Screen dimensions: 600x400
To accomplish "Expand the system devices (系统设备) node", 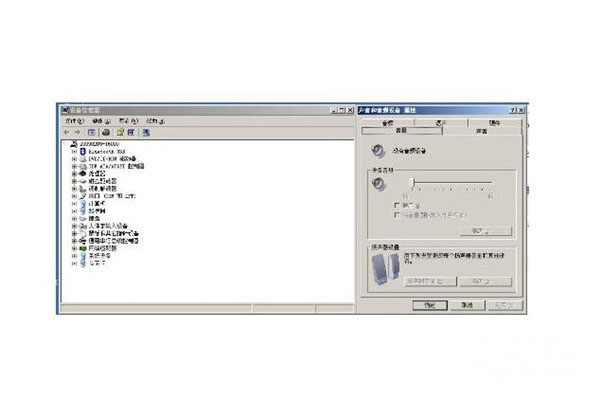I will pyautogui.click(x=74, y=255).
